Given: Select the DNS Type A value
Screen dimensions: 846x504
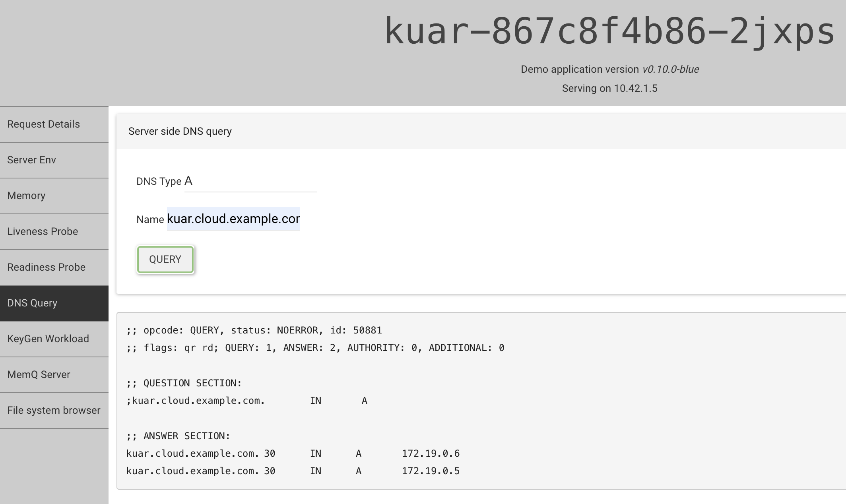Looking at the screenshot, I should click(188, 181).
